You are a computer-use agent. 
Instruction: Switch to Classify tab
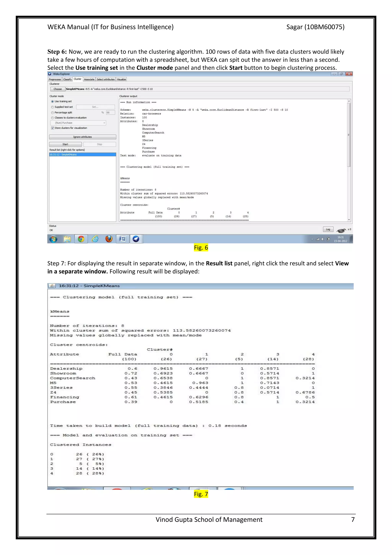coord(67,79)
